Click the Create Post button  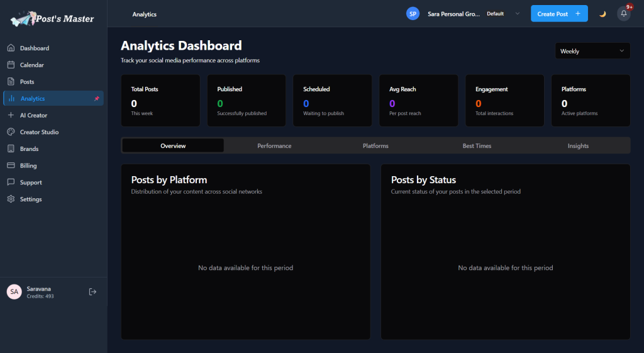[558, 14]
